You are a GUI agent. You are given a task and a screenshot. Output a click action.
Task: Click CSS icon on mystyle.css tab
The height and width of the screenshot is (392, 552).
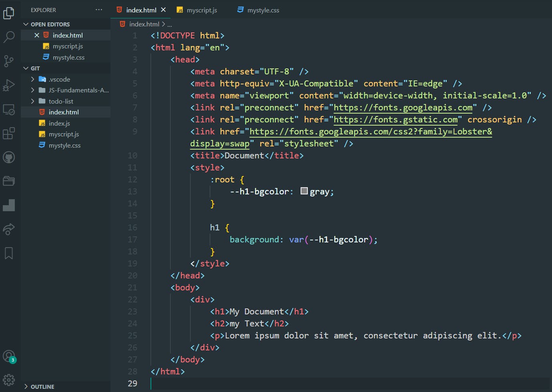pos(240,10)
